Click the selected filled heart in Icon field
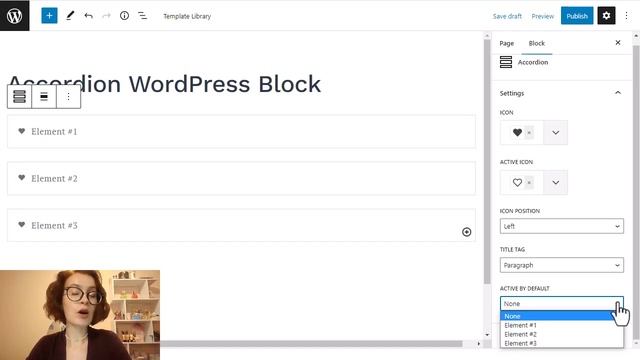Viewport: 640px width, 360px height. 517,133
